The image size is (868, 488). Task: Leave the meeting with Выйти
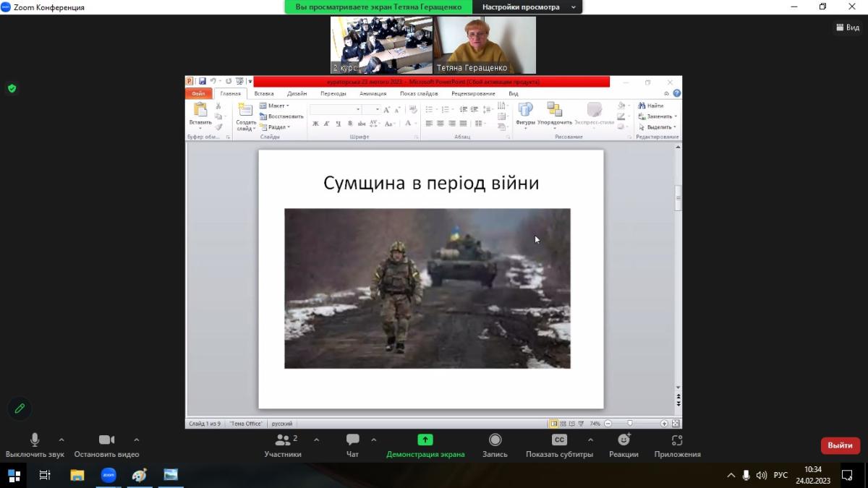tap(840, 445)
